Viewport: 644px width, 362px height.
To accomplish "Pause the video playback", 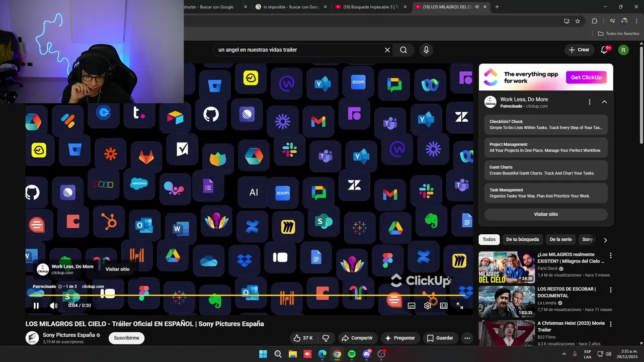I will click(x=36, y=306).
